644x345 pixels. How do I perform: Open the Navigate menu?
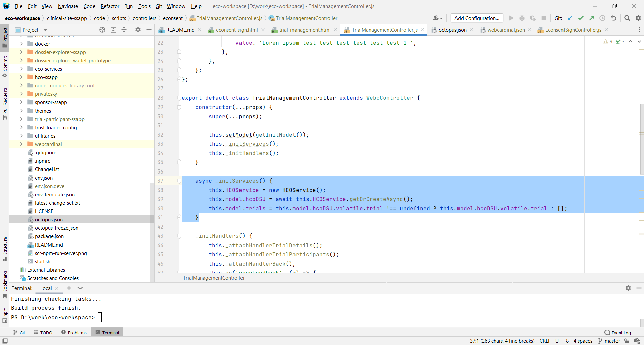68,6
